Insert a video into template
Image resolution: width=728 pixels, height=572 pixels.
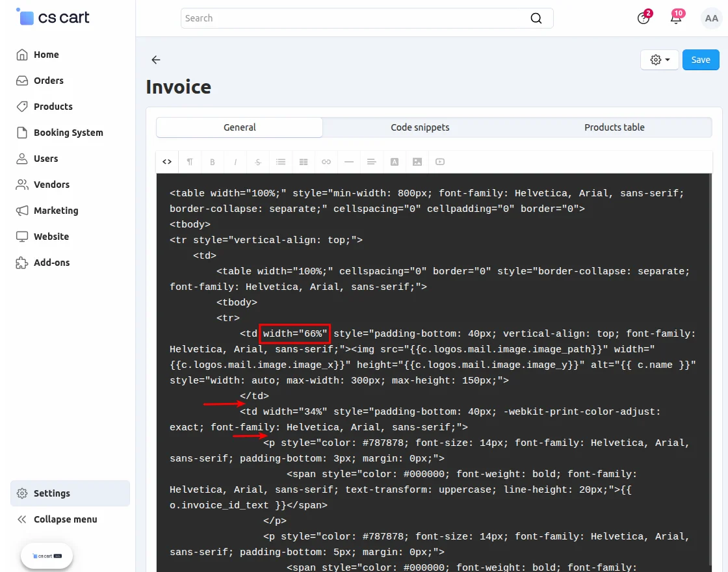[440, 162]
